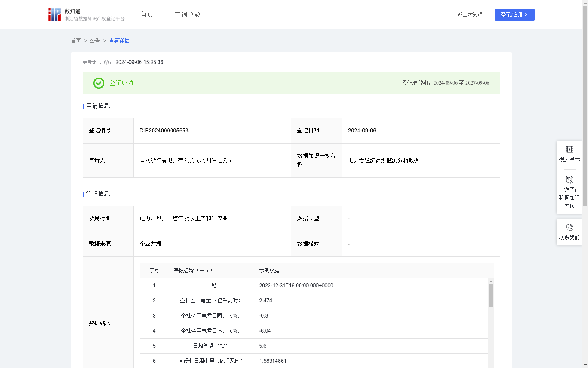
Task: Click the 详细信息 section heading
Action: 98,194
